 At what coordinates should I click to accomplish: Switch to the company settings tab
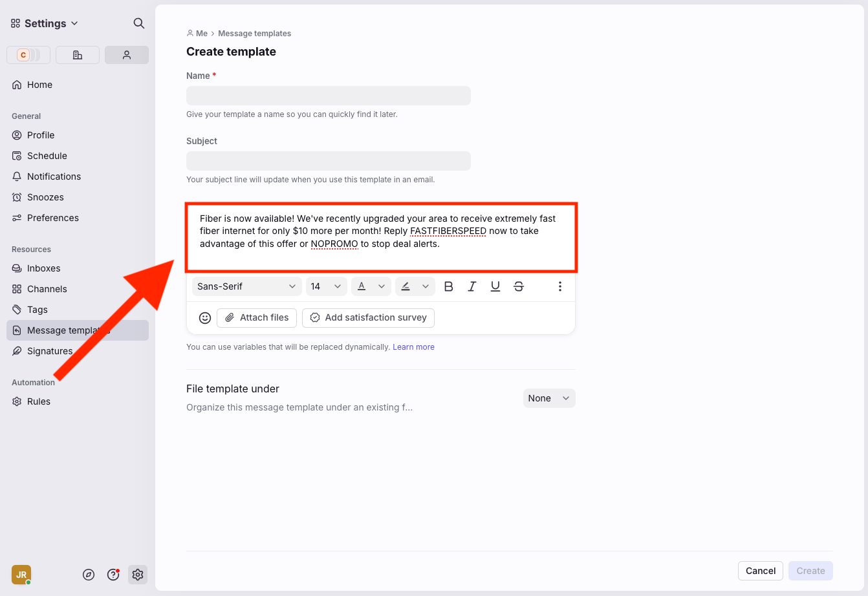(x=78, y=55)
